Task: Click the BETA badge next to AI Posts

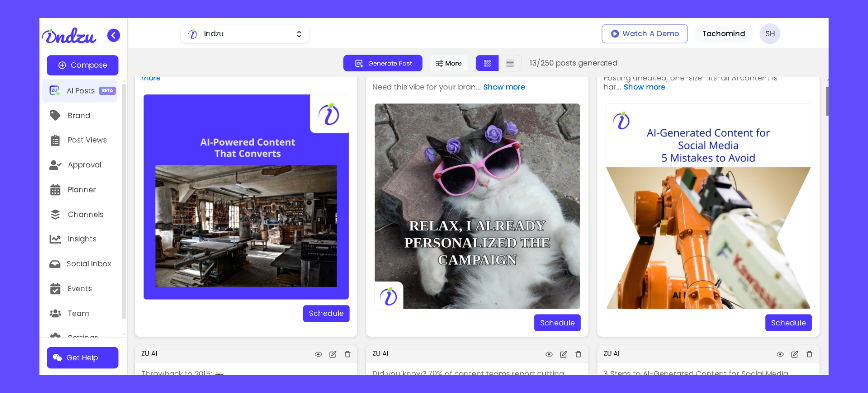Action: (x=108, y=91)
